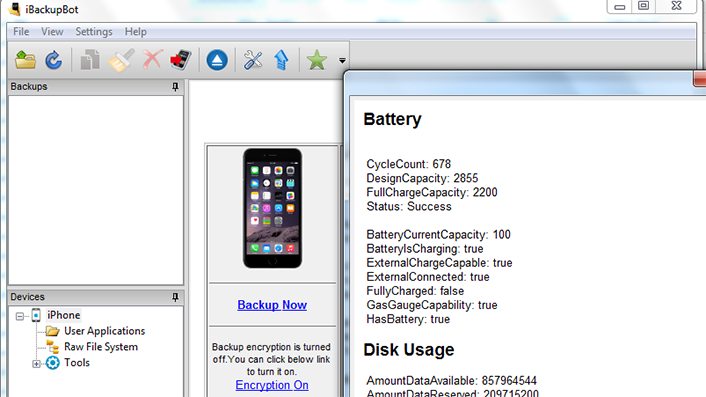Click the blue upward arrow icon
Screen dimensions: 706x397
point(281,60)
